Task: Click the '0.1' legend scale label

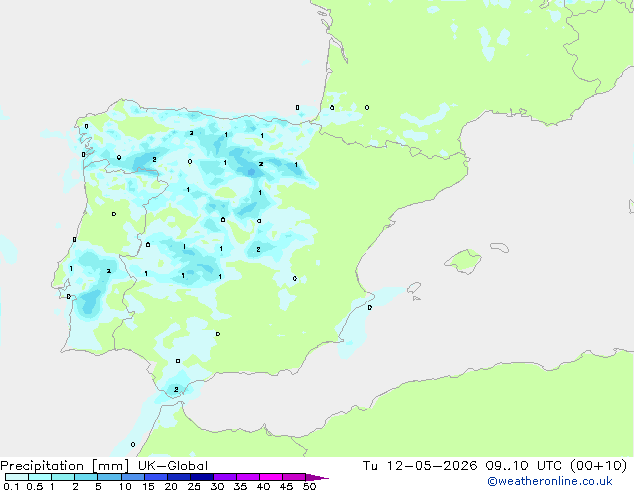Action: pos(11,486)
